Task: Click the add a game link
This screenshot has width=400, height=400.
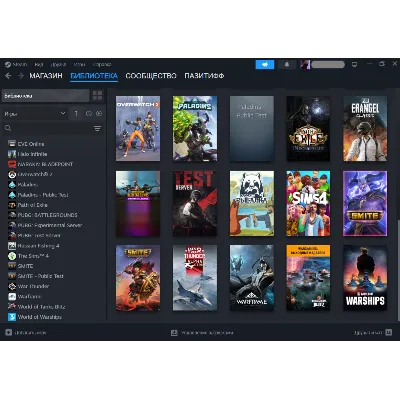Action: [26, 332]
